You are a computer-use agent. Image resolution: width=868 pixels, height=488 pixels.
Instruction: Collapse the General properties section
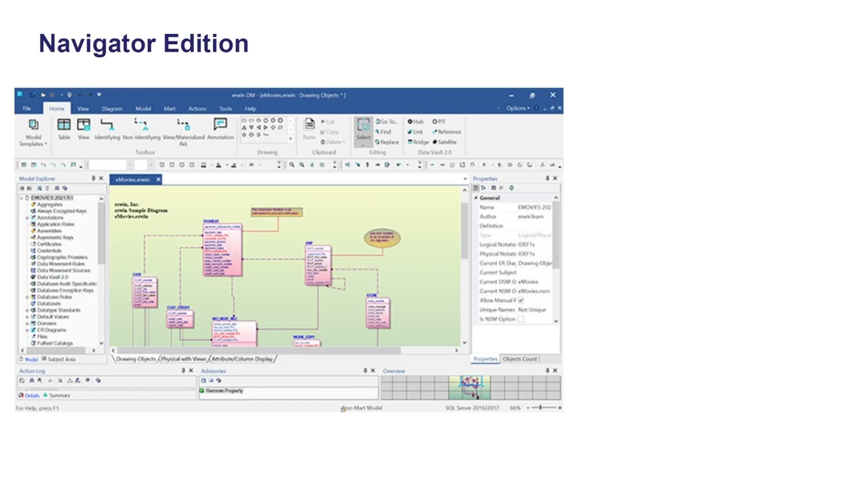476,198
